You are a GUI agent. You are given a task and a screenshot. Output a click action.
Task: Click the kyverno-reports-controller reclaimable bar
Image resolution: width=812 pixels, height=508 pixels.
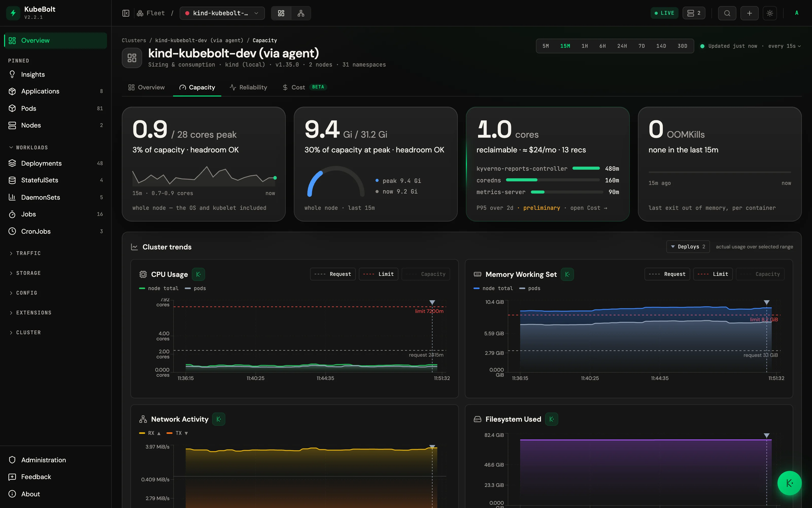[x=586, y=168]
